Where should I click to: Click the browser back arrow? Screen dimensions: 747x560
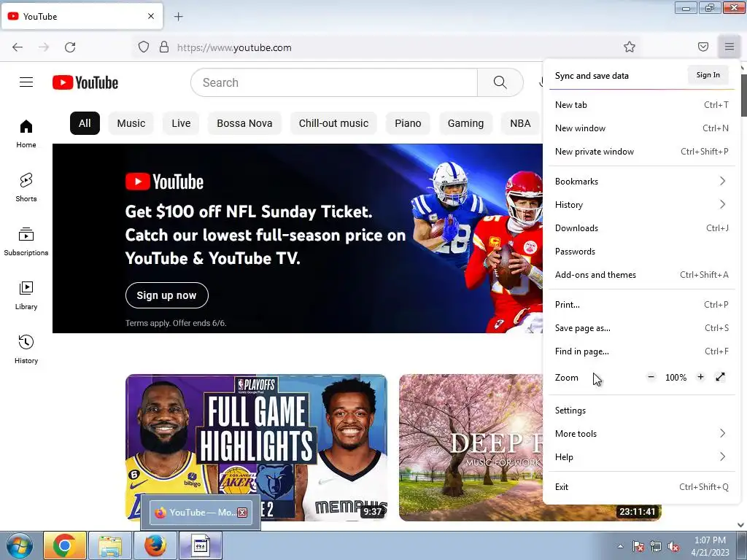click(18, 47)
